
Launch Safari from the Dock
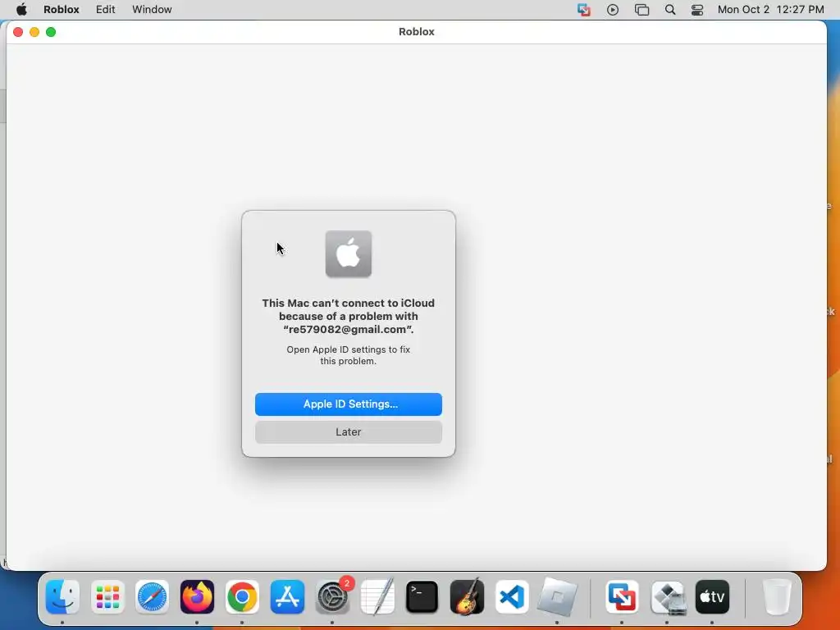coord(152,597)
